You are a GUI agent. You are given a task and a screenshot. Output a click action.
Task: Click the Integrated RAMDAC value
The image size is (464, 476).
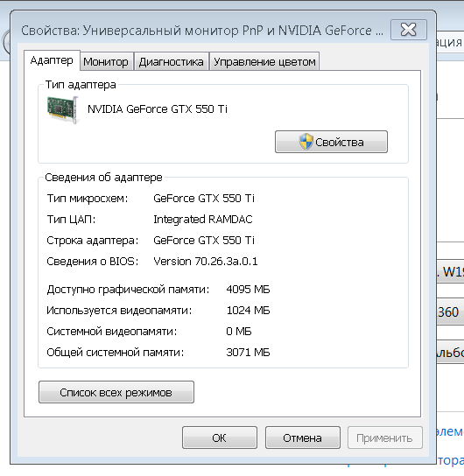point(203,219)
